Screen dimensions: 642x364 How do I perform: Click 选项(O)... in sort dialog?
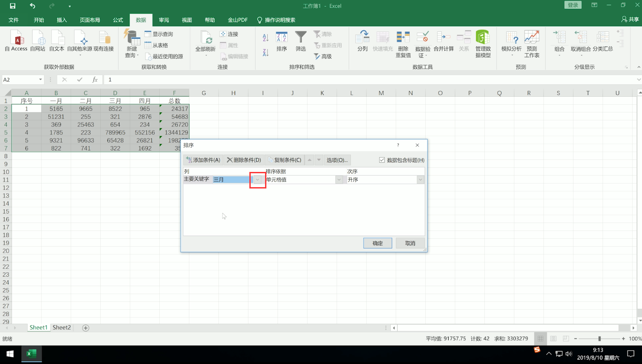(x=337, y=160)
